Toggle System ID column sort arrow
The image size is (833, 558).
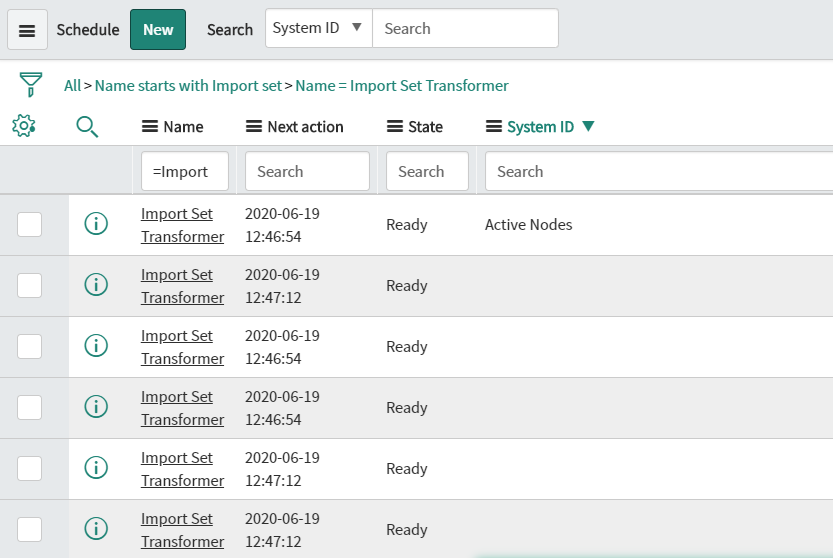click(x=588, y=126)
